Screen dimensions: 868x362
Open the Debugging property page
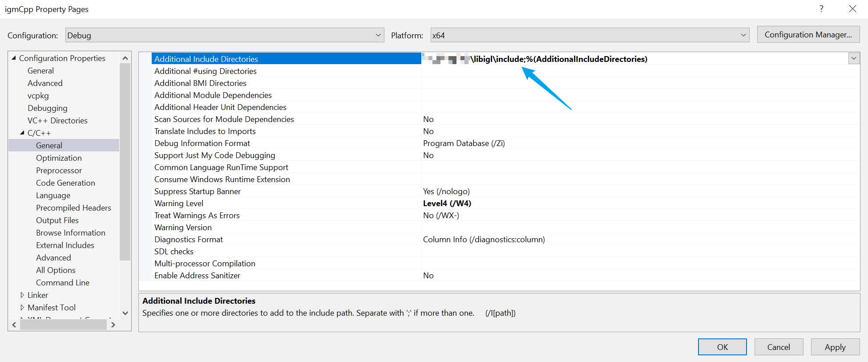coord(48,108)
